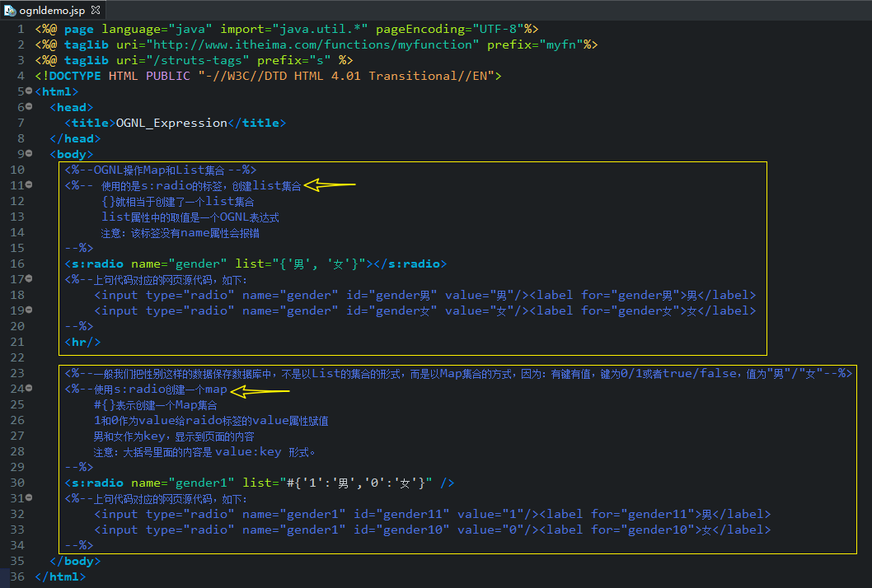The width and height of the screenshot is (872, 588).
Task: Click the comment "{}就相当于创建了一个list集合"
Action: [178, 201]
